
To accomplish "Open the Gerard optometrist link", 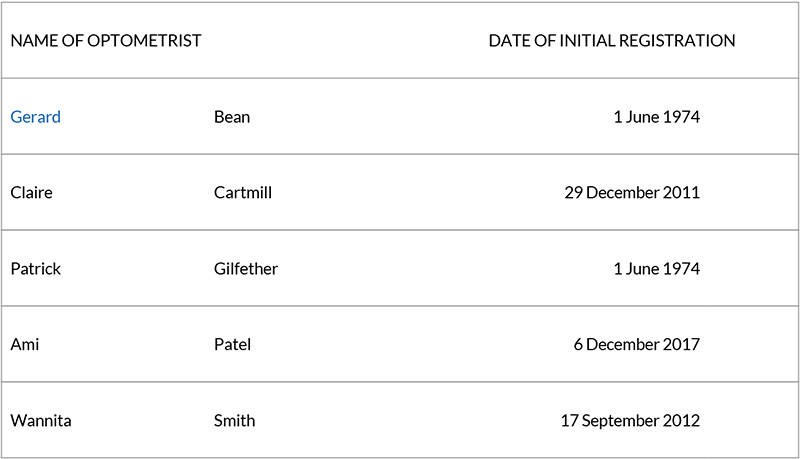I will (x=35, y=117).
